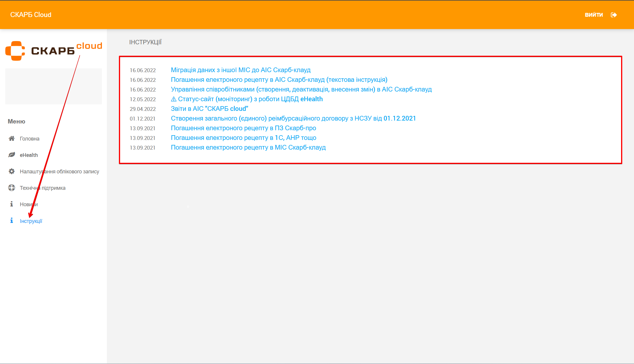Open Управління співробітниками instruction link
This screenshot has height=364, width=634.
(301, 89)
